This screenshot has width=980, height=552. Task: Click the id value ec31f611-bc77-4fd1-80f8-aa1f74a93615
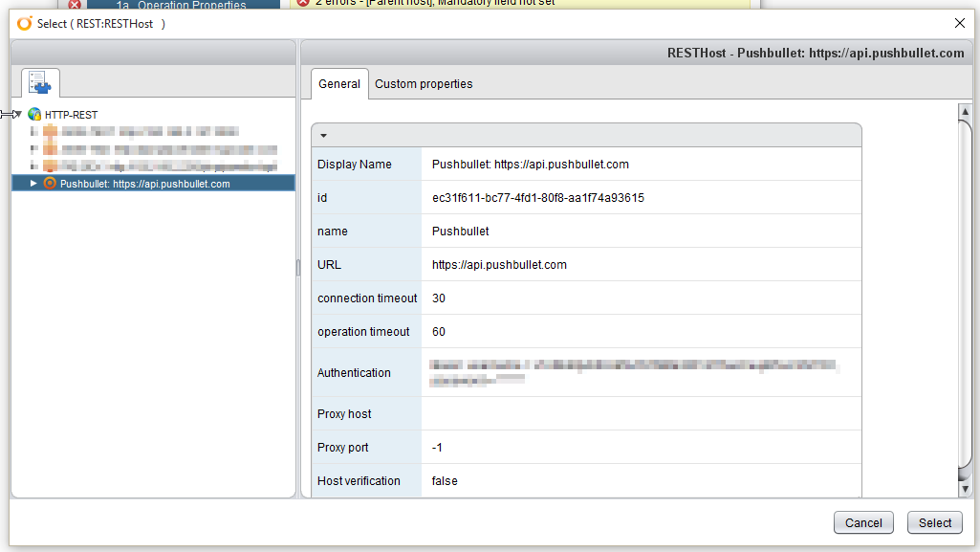(x=538, y=197)
